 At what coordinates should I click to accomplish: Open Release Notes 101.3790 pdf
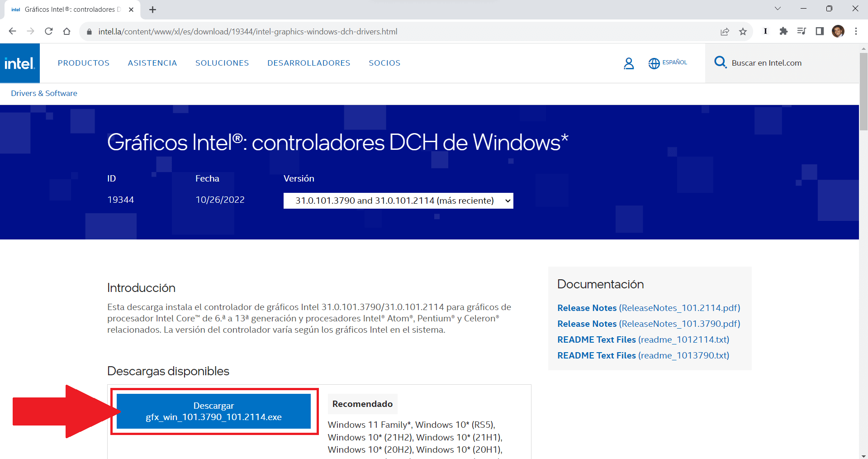point(649,324)
